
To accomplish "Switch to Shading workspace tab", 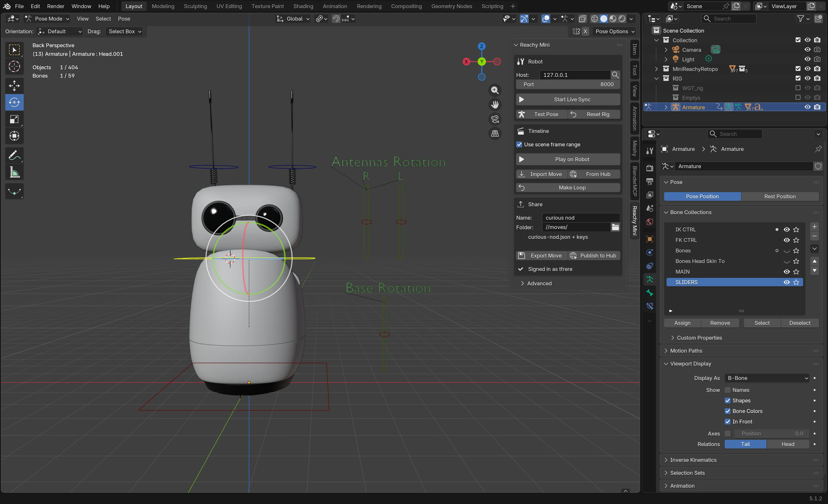I will [303, 6].
